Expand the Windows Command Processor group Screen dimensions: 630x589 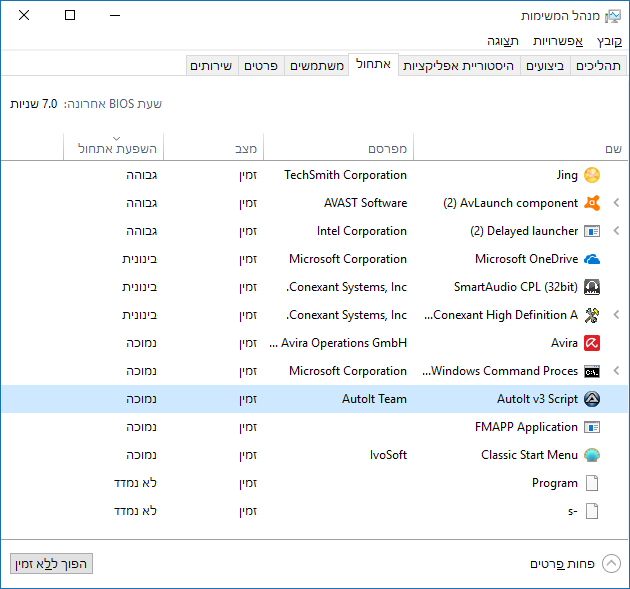pyautogui.click(x=616, y=371)
